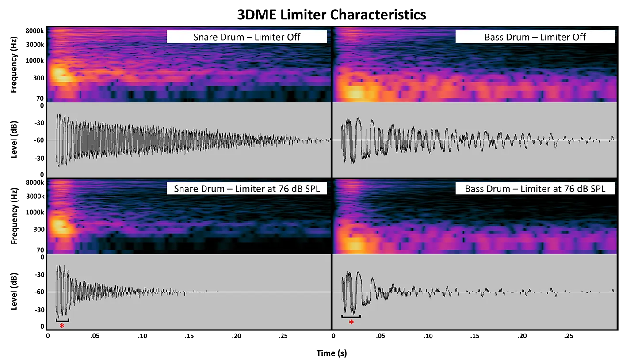Viewport: 619px width, 364px height.
Task: Click the red asterisk under bass drum limiter waveform
Action: point(351,322)
